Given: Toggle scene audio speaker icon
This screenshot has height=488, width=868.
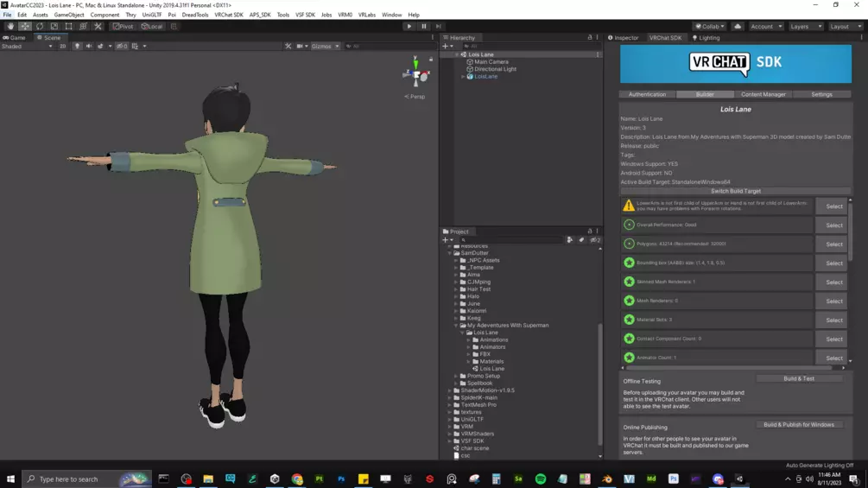Looking at the screenshot, I should pos(89,47).
